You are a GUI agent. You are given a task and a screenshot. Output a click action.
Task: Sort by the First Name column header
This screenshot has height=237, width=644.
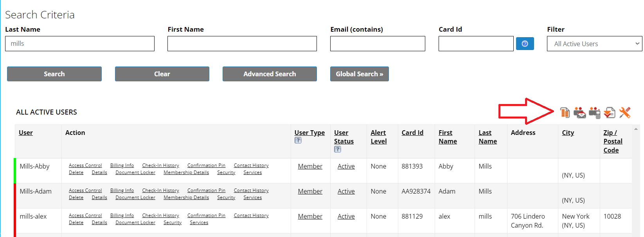(448, 137)
